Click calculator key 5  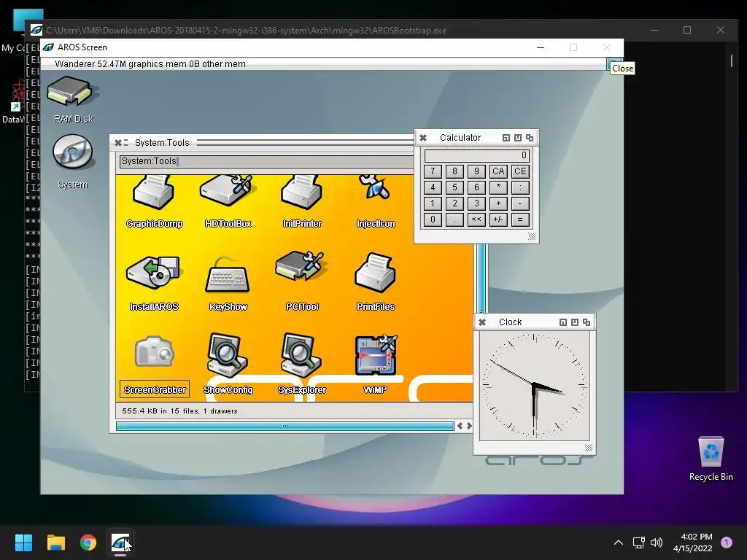[454, 187]
